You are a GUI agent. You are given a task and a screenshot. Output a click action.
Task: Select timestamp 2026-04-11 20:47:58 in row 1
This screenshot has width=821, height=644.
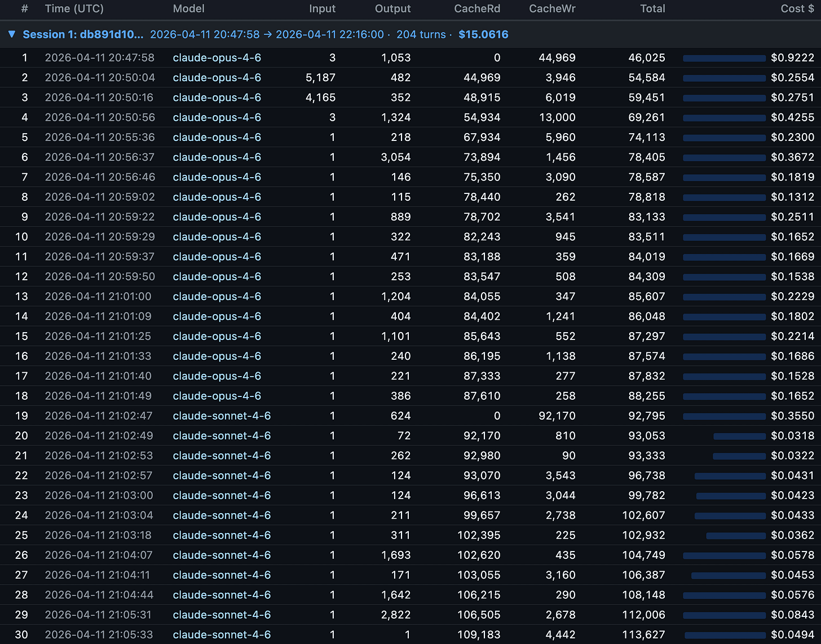coord(99,58)
